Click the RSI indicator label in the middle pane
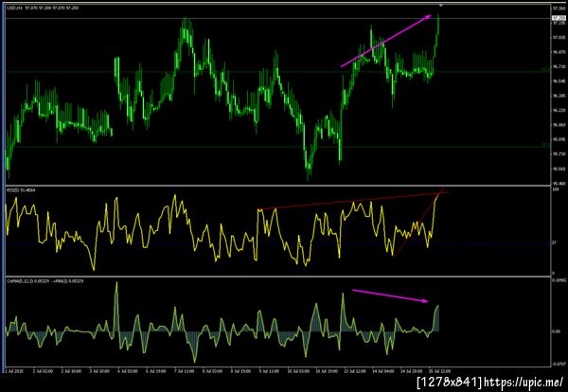The image size is (568, 392). pos(21,189)
